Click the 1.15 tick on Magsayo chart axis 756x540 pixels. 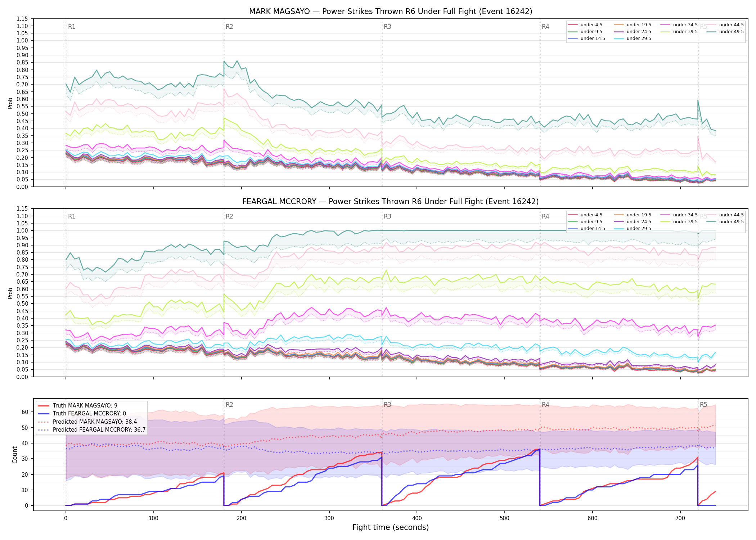coord(22,19)
